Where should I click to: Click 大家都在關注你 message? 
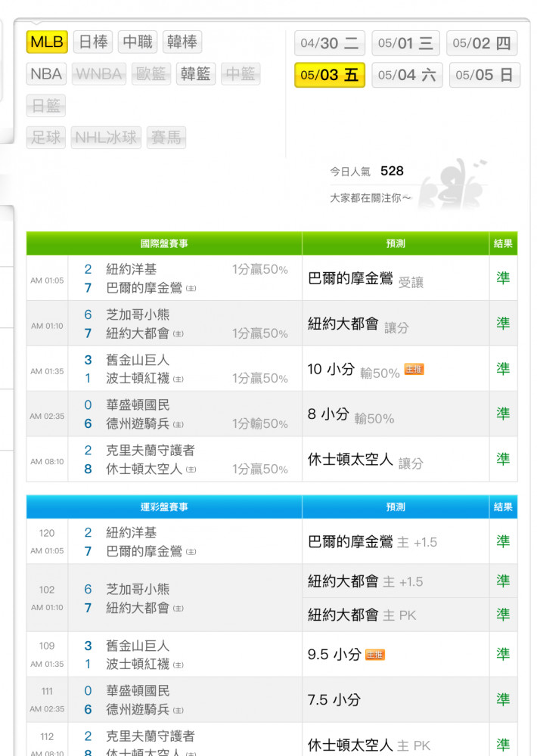tap(370, 198)
